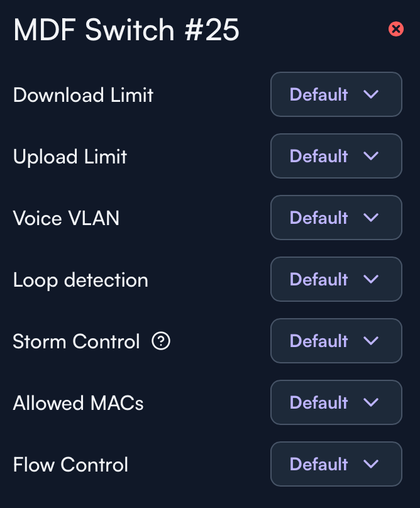Click the Loop detection label
The height and width of the screenshot is (508, 420).
tap(80, 280)
